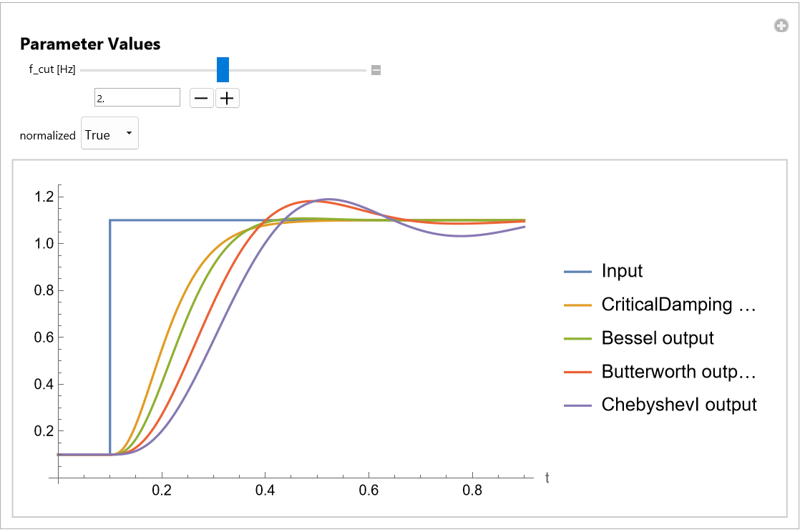Screen dimensions: 800x532
Task: Click the gray plus icon at top-right corner
Action: point(781,26)
